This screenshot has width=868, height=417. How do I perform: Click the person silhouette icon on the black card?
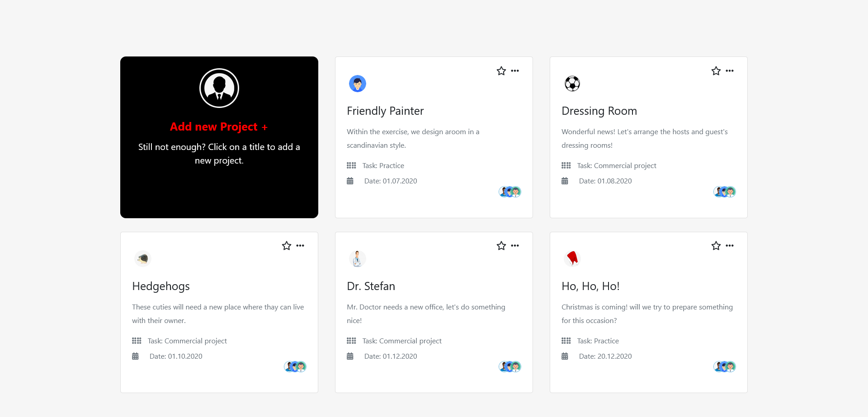[x=219, y=88]
